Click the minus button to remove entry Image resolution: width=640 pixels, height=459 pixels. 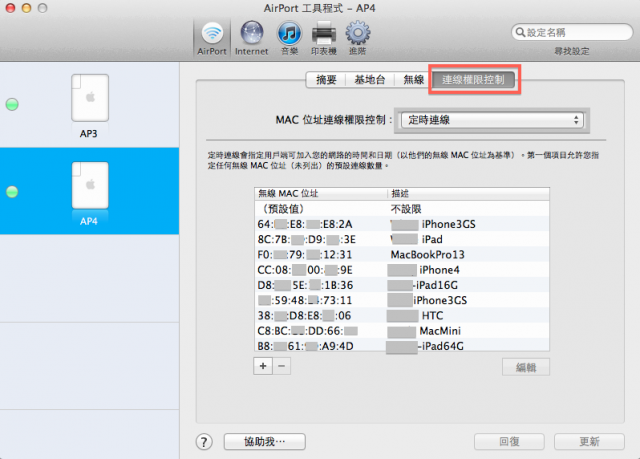click(282, 366)
